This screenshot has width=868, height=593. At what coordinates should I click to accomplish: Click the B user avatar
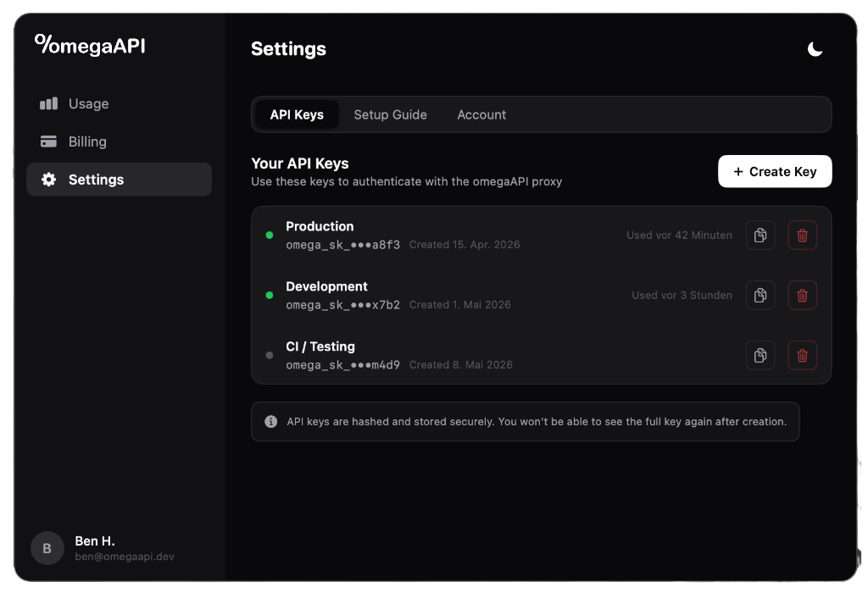coord(47,548)
